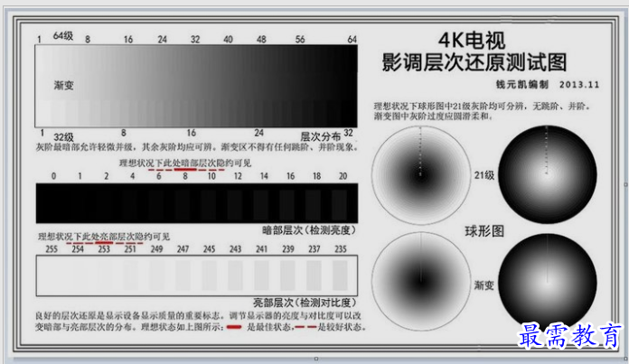This screenshot has width=629, height=364.
Task: Click the brightness value "235"
Action: (341, 249)
